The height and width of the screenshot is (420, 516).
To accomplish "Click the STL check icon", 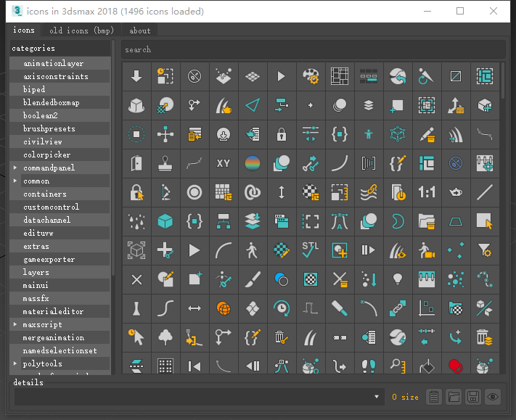I will point(311,250).
